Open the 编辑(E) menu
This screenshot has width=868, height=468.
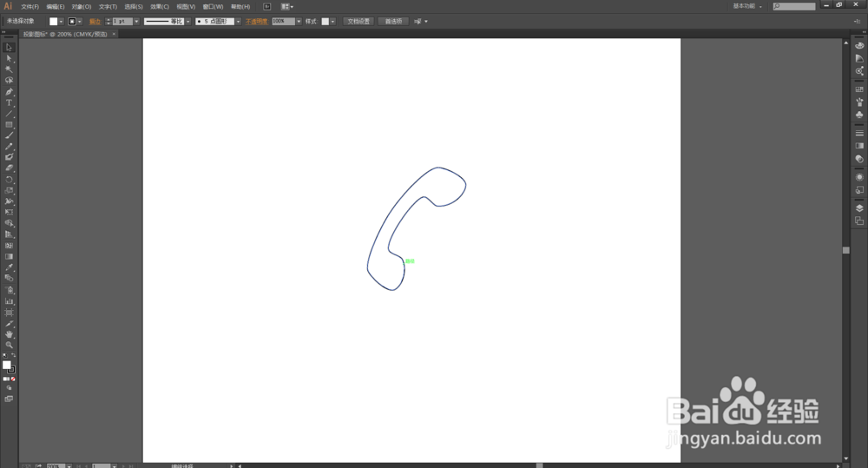coord(56,7)
